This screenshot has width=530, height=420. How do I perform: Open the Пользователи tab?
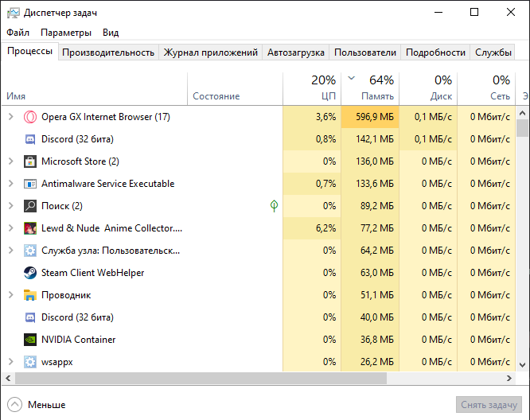[x=365, y=52]
